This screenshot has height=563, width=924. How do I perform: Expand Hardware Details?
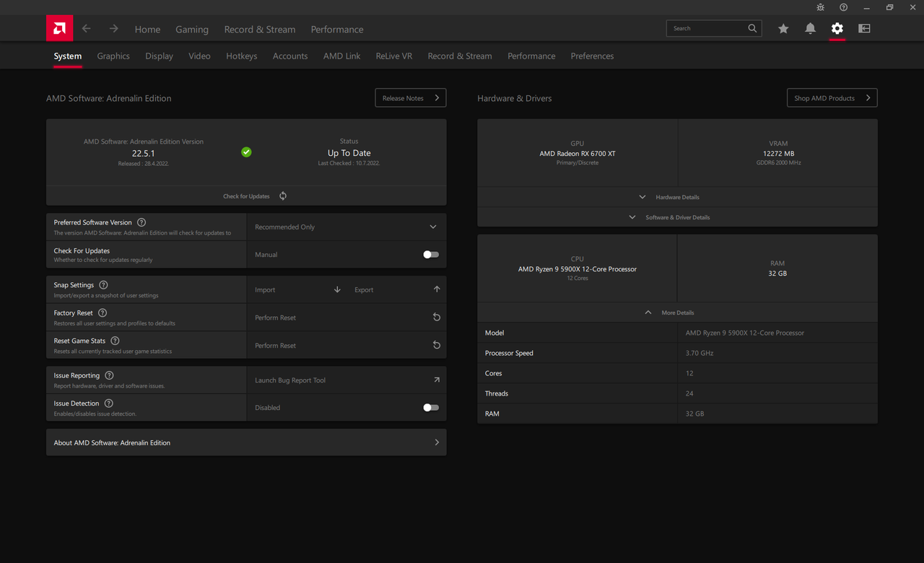pyautogui.click(x=677, y=197)
